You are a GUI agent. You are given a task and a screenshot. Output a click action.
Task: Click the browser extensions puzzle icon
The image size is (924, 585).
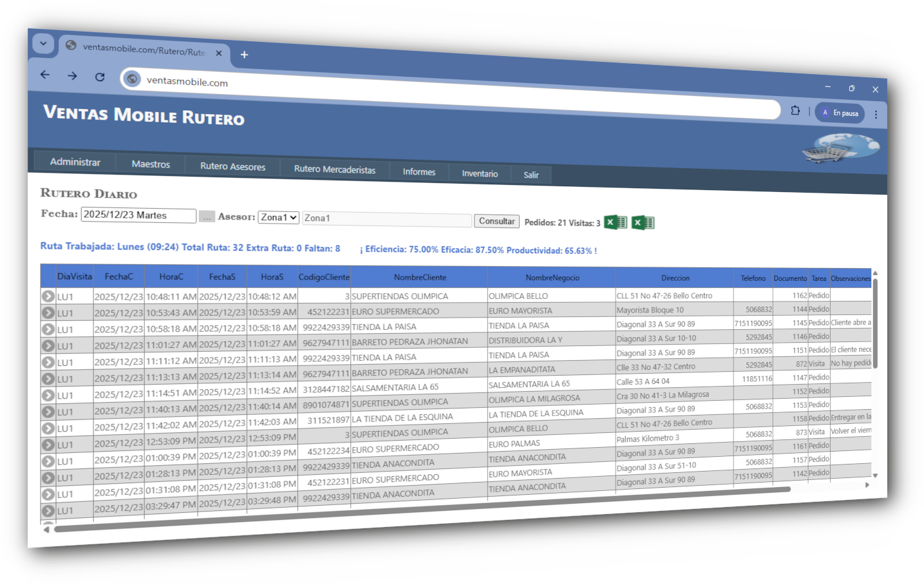coord(795,111)
